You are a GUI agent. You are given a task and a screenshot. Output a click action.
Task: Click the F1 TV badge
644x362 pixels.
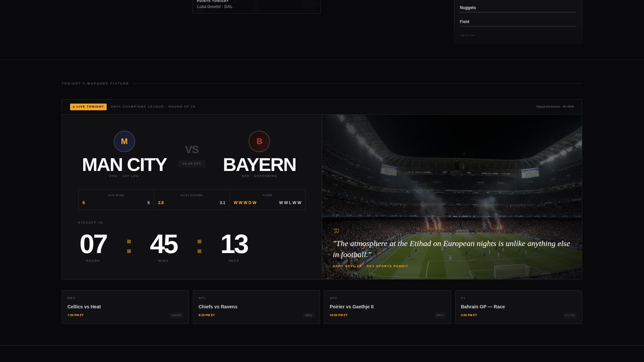coord(570,315)
